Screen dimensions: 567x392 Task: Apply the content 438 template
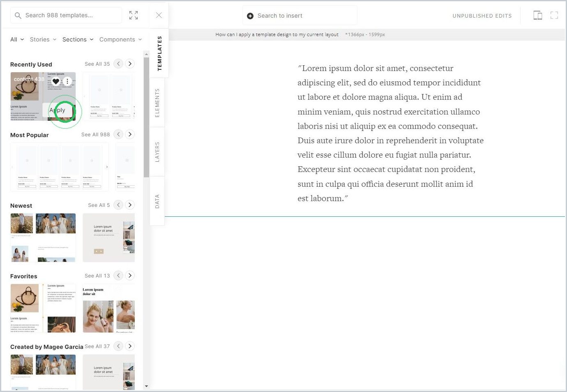[58, 110]
